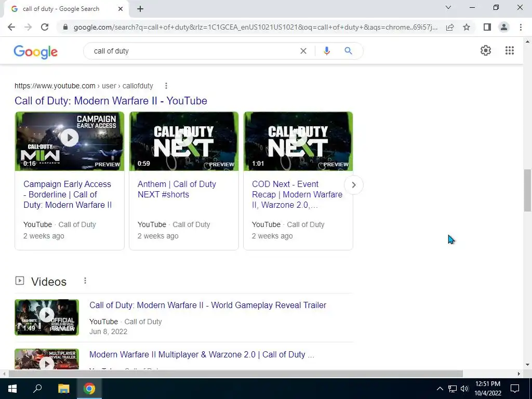Click the vertical scrollbar thumb
The height and width of the screenshot is (399, 532).
click(528, 190)
